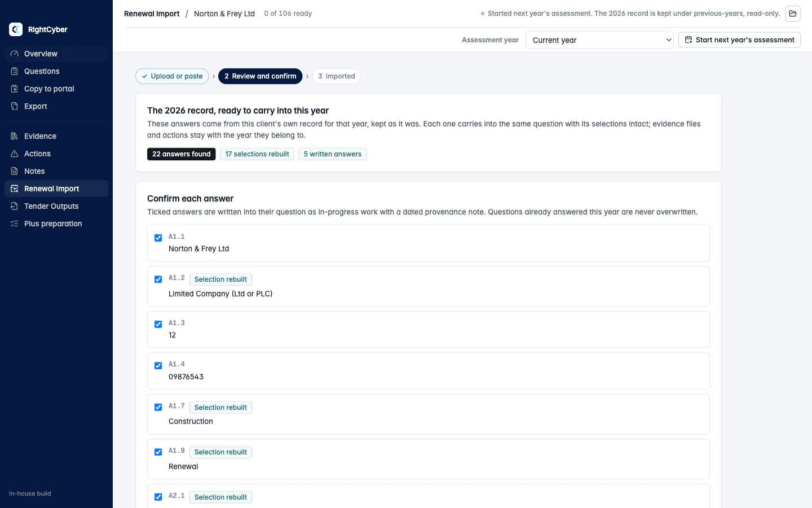Click the RightCyber logo icon

(x=16, y=29)
